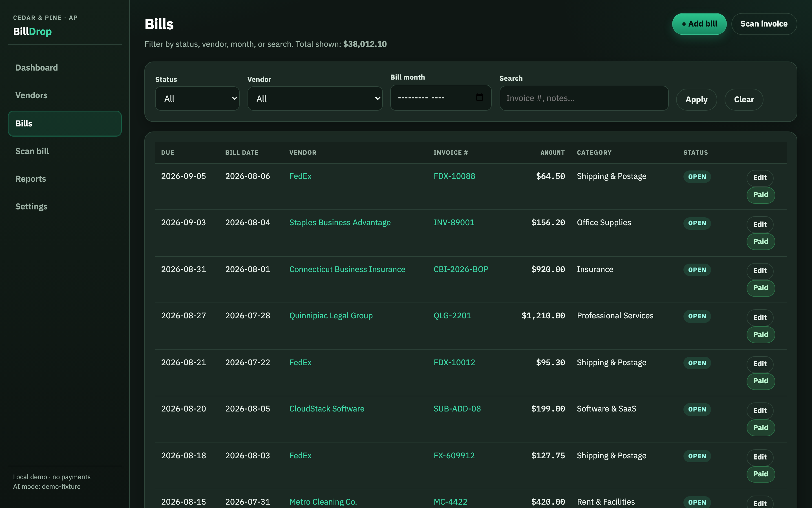Clear the bill filters
The image size is (812, 508).
coord(744,99)
